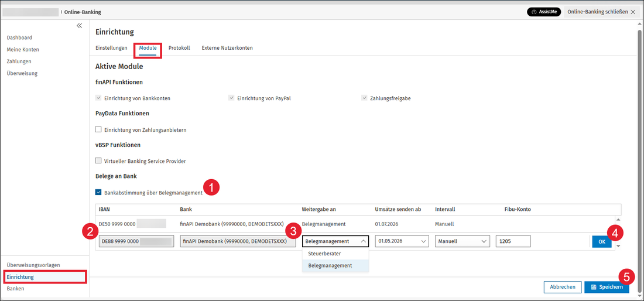
Task: Toggle Einrichtung von PayPal checkbox
Action: [x=232, y=98]
